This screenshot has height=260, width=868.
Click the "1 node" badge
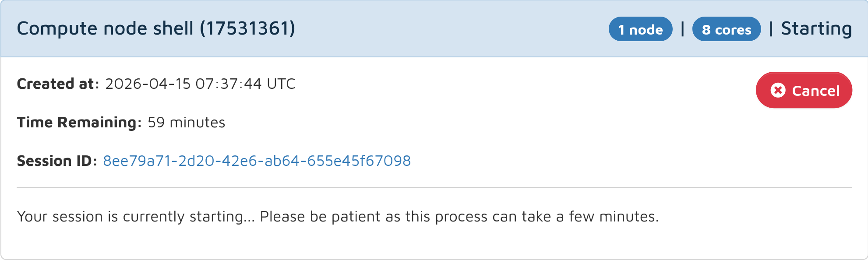pos(640,29)
